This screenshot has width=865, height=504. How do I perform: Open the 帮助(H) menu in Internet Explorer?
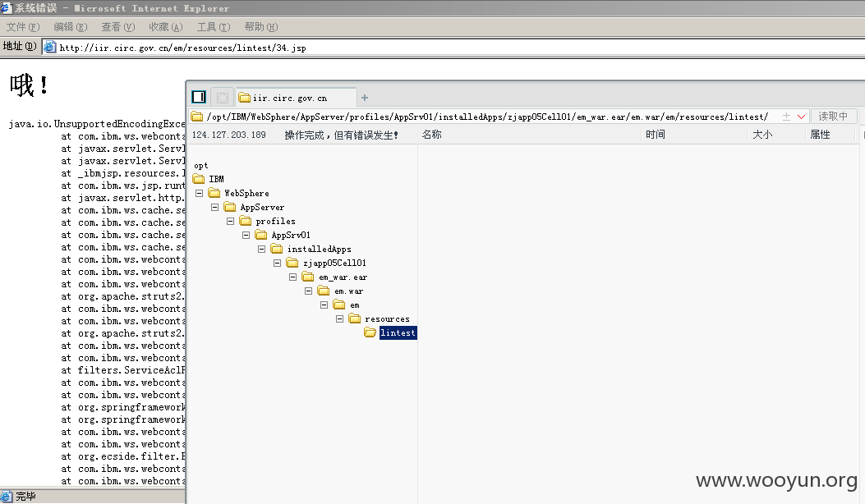click(x=261, y=27)
